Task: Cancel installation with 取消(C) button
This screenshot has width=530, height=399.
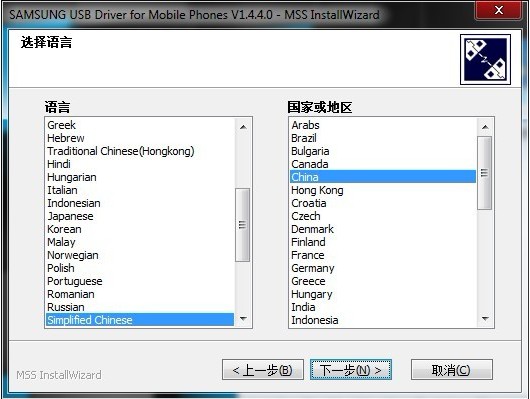Action: pos(452,370)
